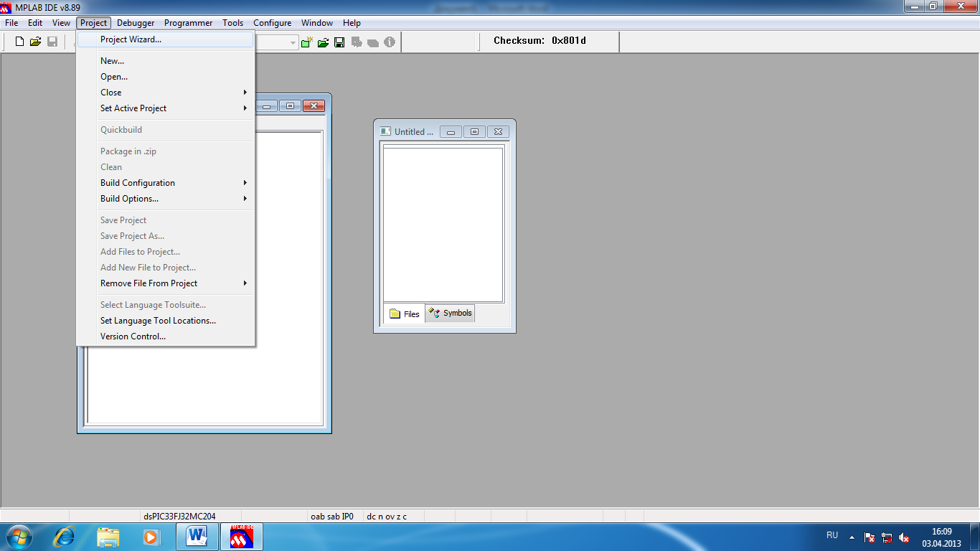Viewport: 980px width, 551px height.
Task: Open the Edit menu
Action: point(35,23)
